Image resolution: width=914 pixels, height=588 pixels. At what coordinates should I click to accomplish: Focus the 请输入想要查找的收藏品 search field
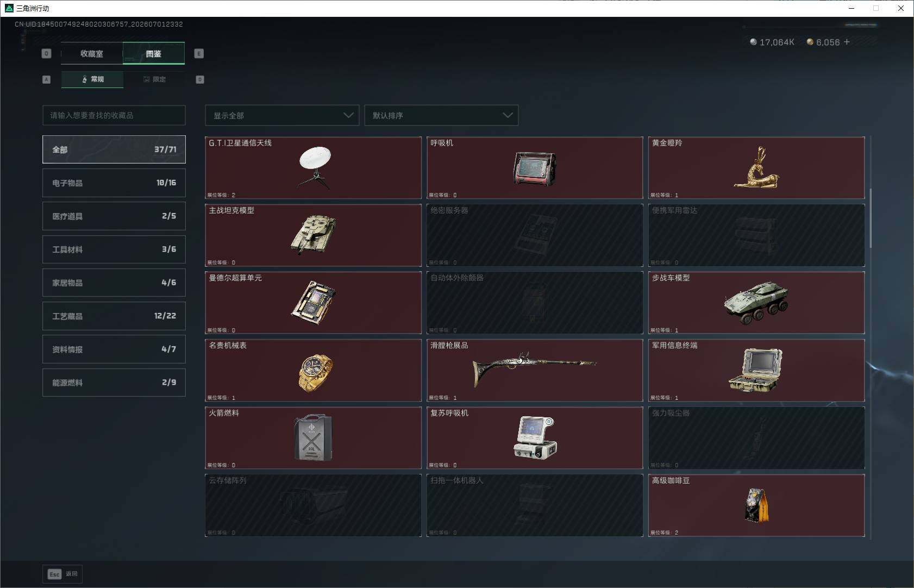pyautogui.click(x=114, y=115)
